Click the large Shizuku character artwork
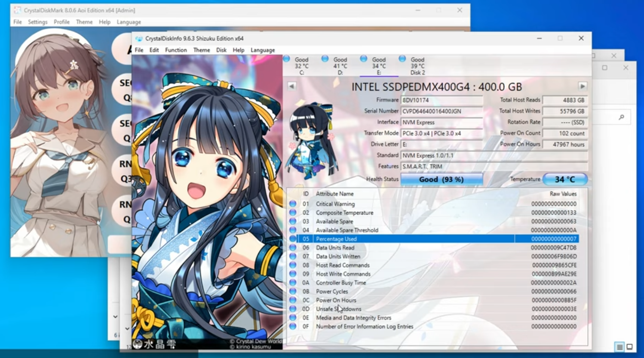 click(207, 201)
